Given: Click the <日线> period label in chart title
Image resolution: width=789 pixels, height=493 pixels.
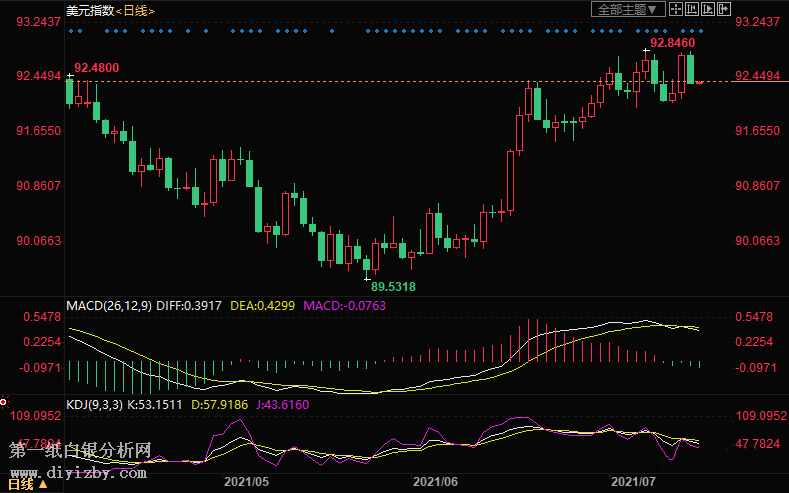Looking at the screenshot, I should pyautogui.click(x=134, y=10).
